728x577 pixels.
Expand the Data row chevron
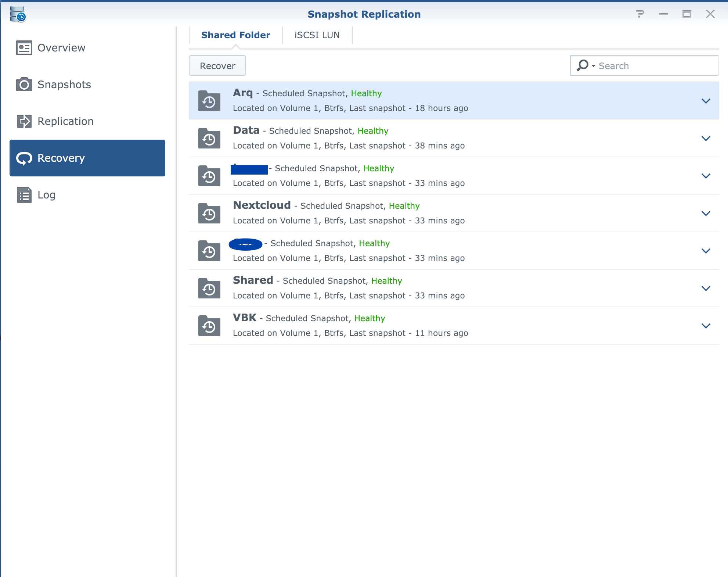click(706, 138)
